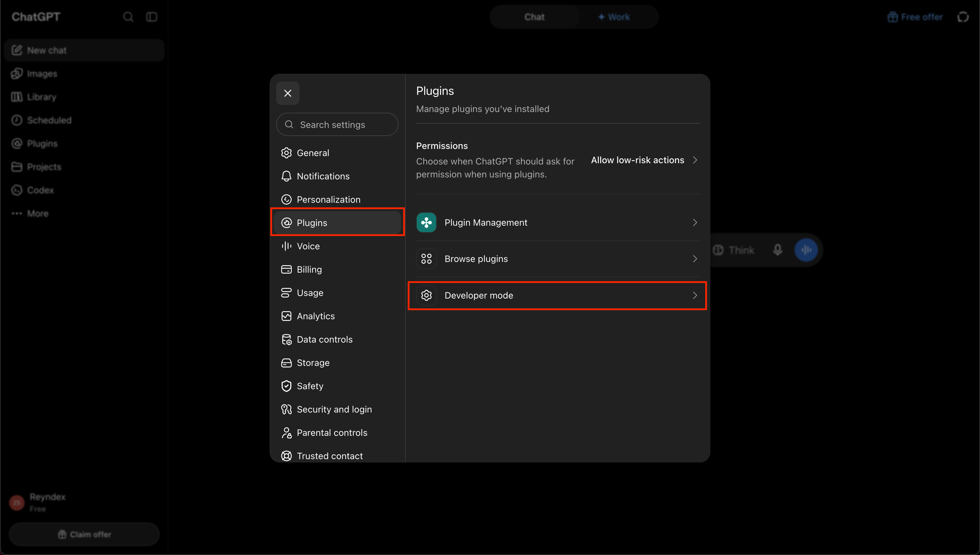
Task: Expand permissions chevron next to Allow low-risk actions
Action: click(695, 160)
